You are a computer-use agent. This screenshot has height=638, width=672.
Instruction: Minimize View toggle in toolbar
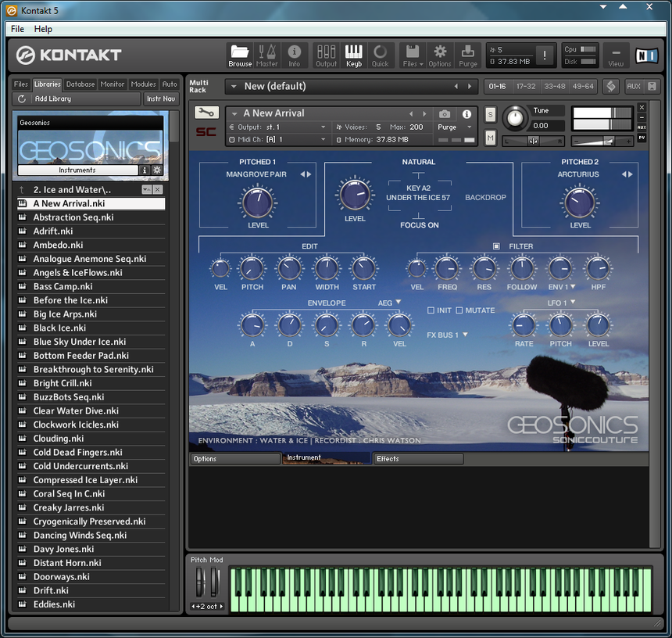click(x=616, y=56)
